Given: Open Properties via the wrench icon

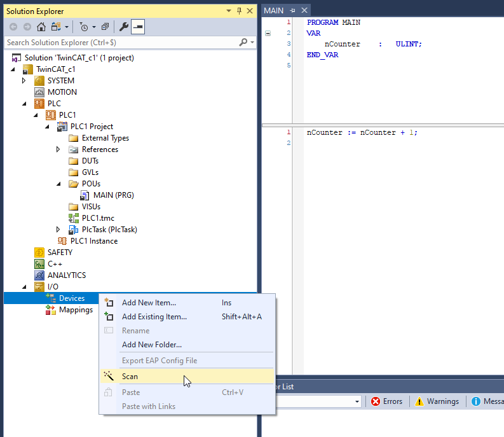Looking at the screenshot, I should pyautogui.click(x=124, y=27).
